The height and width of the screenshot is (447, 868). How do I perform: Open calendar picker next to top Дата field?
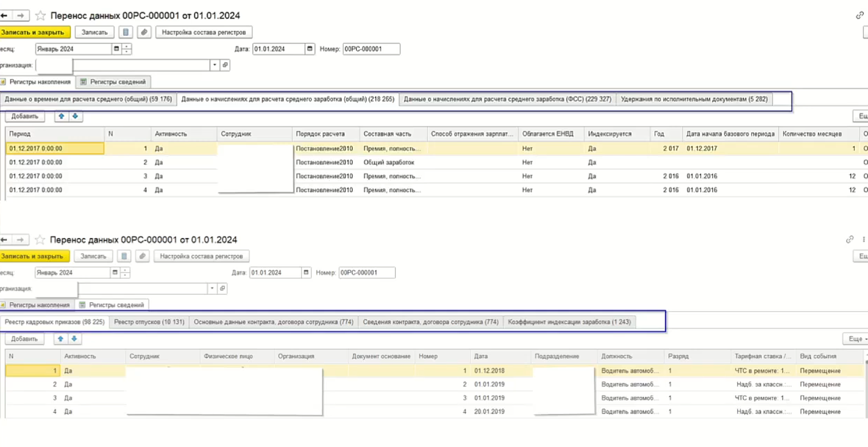tap(310, 49)
